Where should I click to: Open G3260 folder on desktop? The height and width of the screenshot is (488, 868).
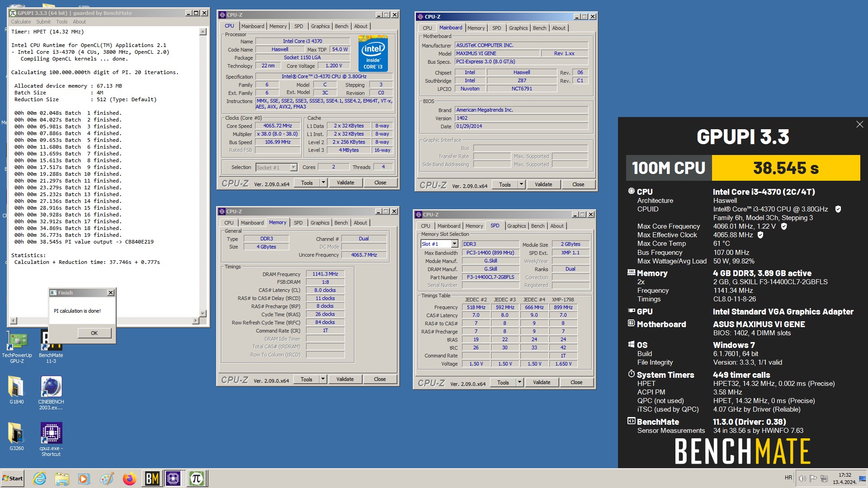(17, 437)
